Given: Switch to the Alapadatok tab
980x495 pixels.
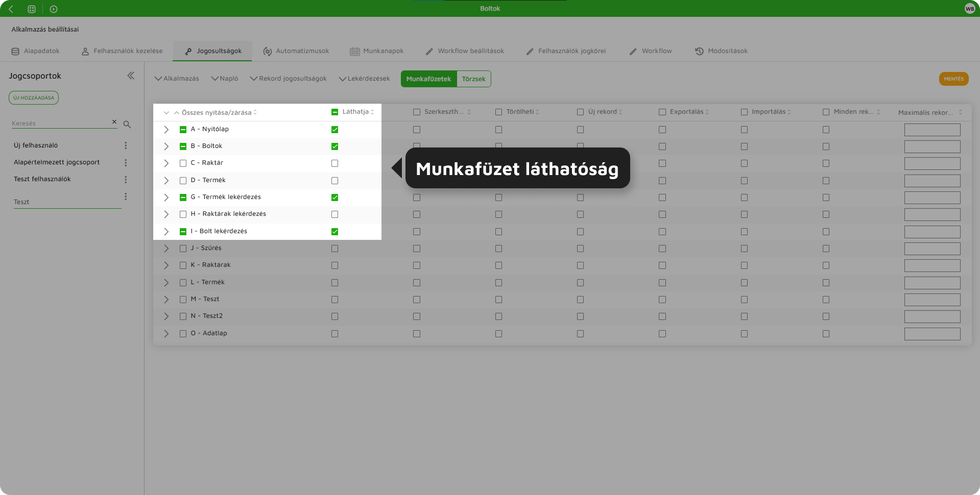Looking at the screenshot, I should pos(35,51).
